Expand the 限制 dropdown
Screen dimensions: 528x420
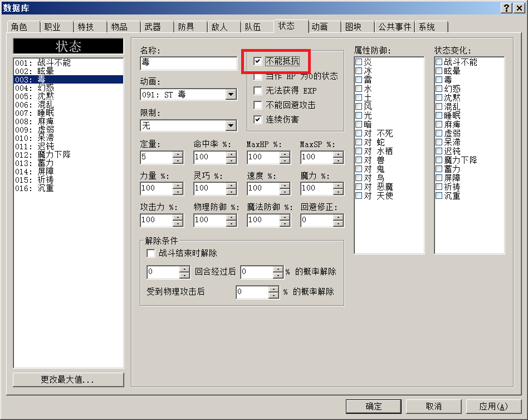[231, 126]
